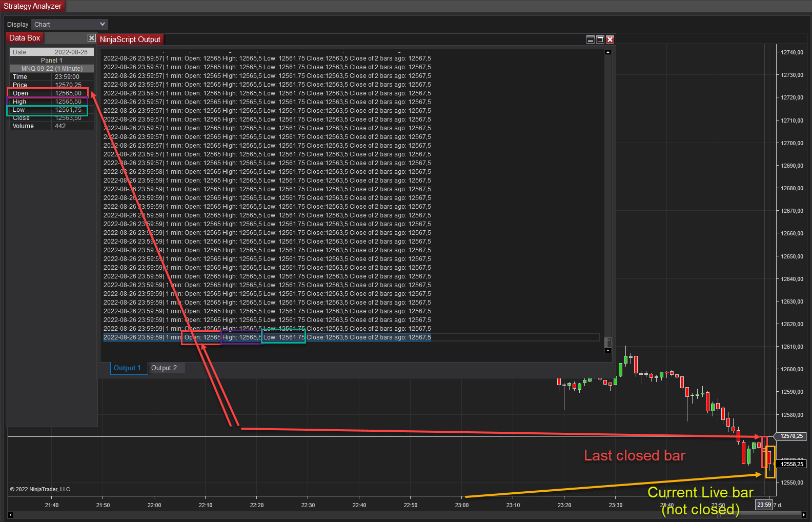This screenshot has width=812, height=522.
Task: Click the chart scrollbar right arrow
Action: point(803,515)
